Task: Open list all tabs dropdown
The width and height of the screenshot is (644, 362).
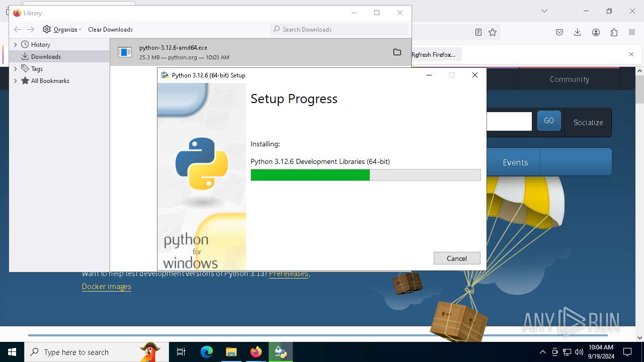Action: tap(544, 11)
